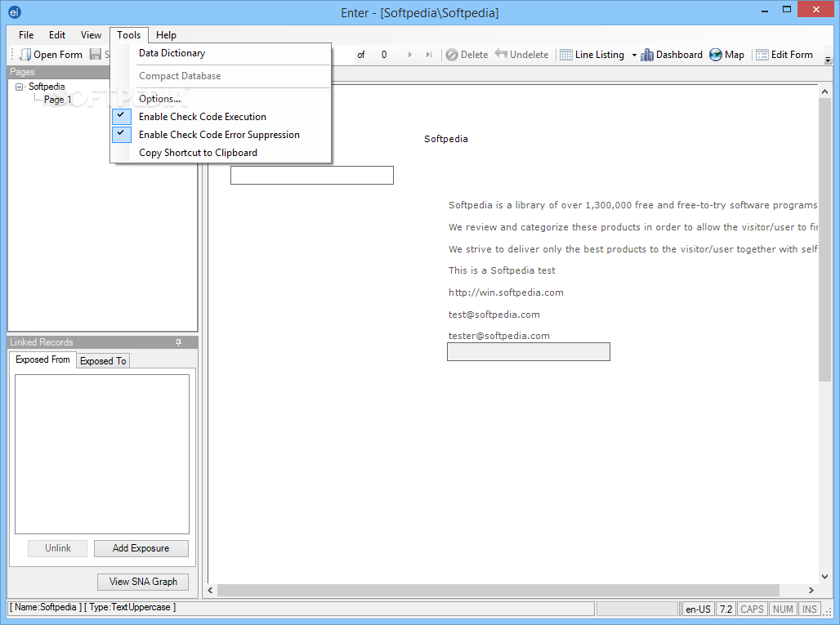Screen dimensions: 840x625
Task: Click the 'This is a Softpedia test' text
Action: coord(502,270)
